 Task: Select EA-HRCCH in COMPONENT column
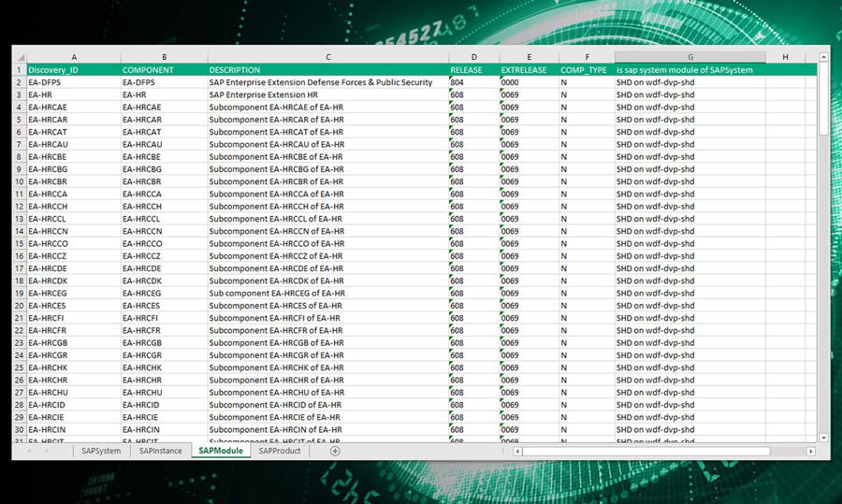[165, 206]
